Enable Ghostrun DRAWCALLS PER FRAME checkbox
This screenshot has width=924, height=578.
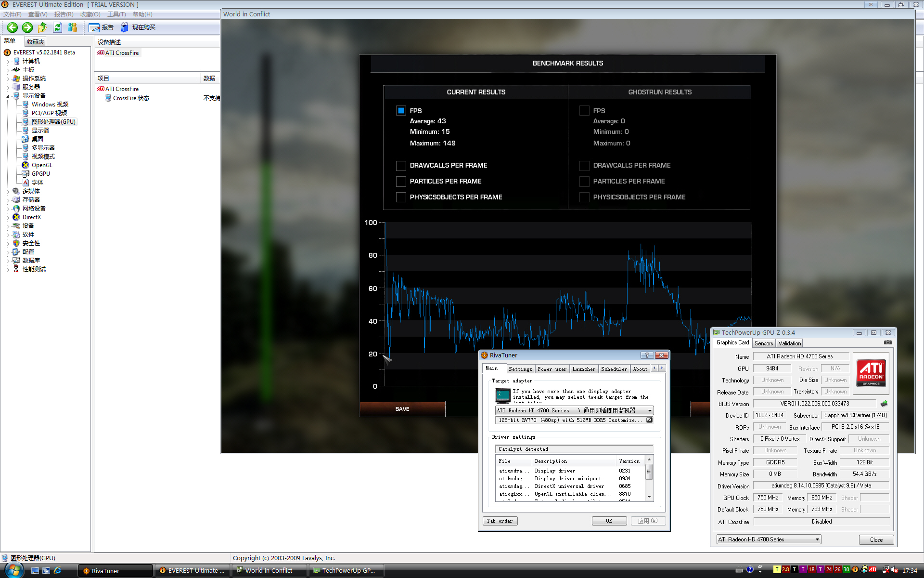pos(584,166)
